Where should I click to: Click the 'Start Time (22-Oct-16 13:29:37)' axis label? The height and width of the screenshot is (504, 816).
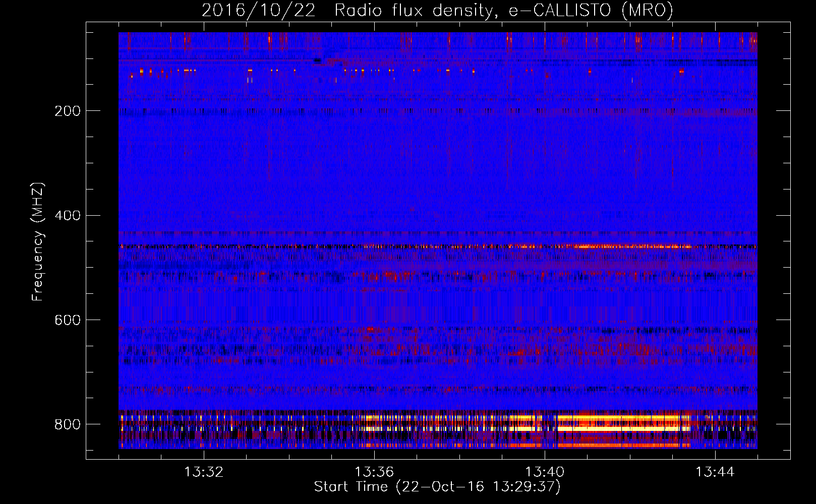click(437, 487)
